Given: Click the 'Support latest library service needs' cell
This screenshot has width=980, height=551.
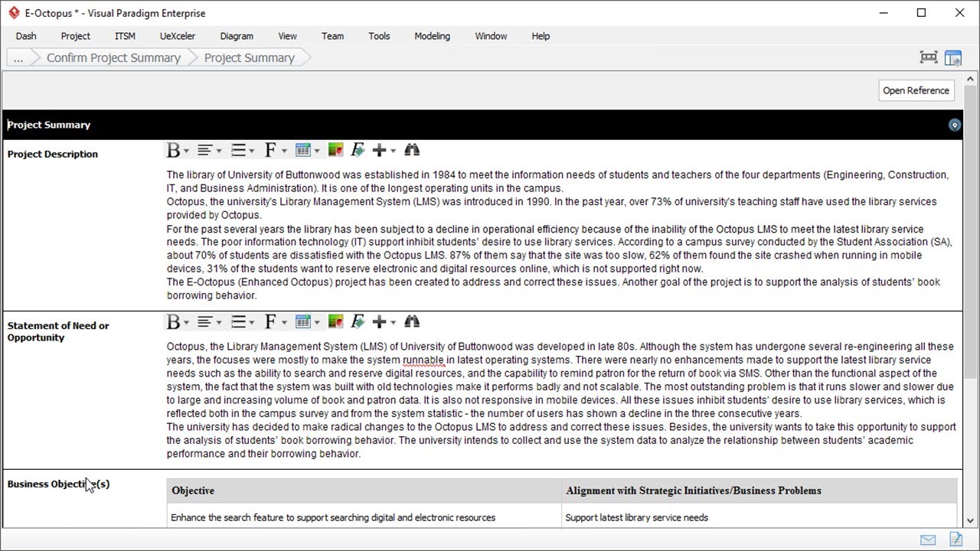Looking at the screenshot, I should (x=759, y=517).
